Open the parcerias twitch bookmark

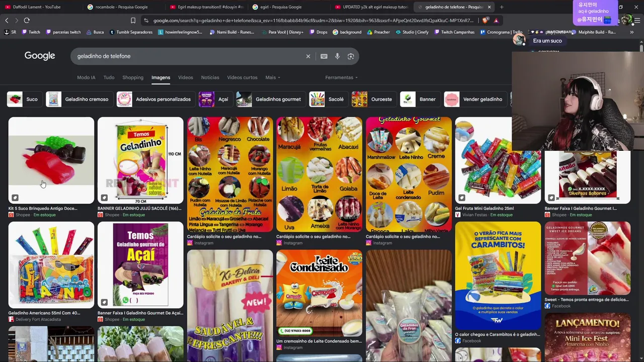pos(63,32)
